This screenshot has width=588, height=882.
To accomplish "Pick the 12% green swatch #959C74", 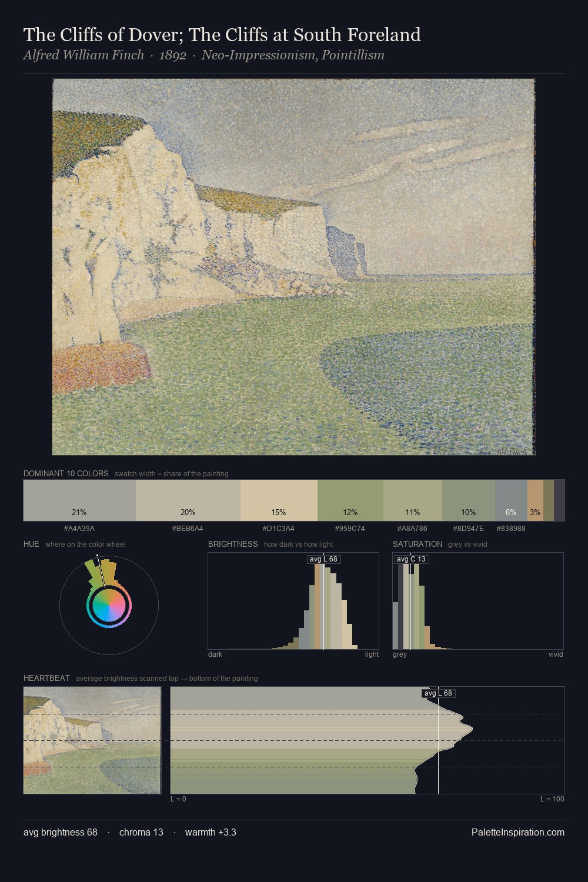I will (350, 500).
